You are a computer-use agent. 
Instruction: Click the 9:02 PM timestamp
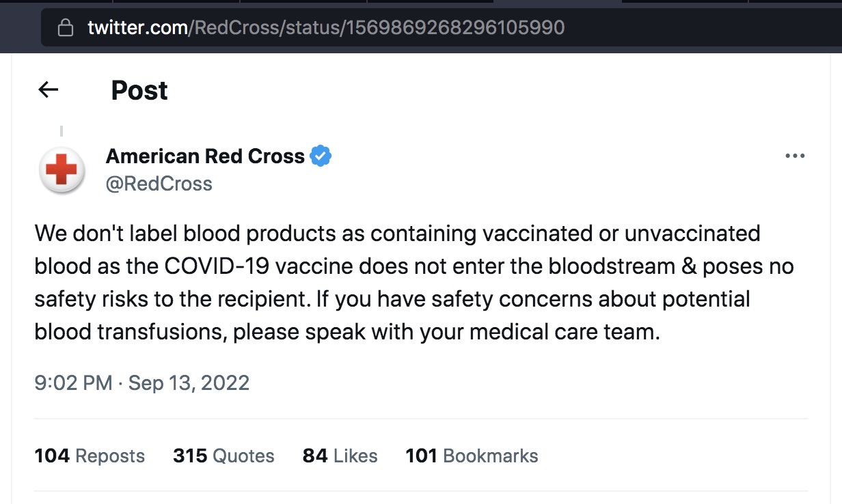point(73,382)
